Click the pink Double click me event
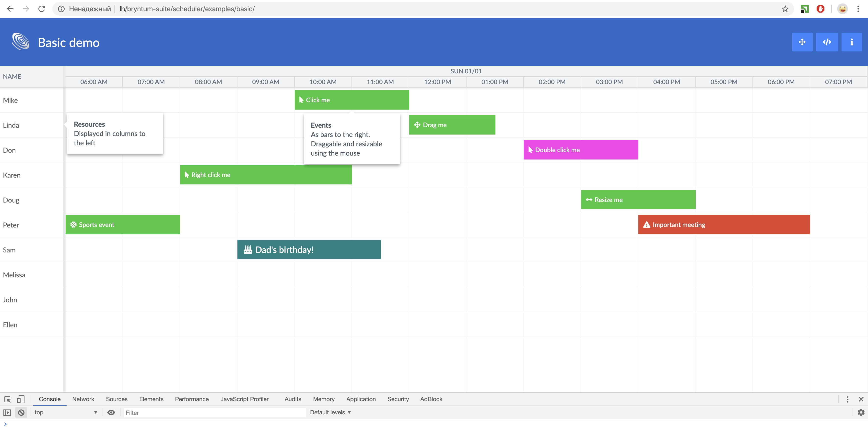868x431 pixels. 581,150
